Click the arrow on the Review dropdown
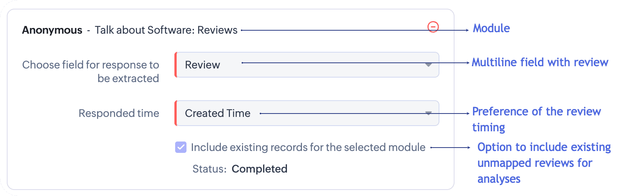This screenshot has height=196, width=644. click(428, 65)
